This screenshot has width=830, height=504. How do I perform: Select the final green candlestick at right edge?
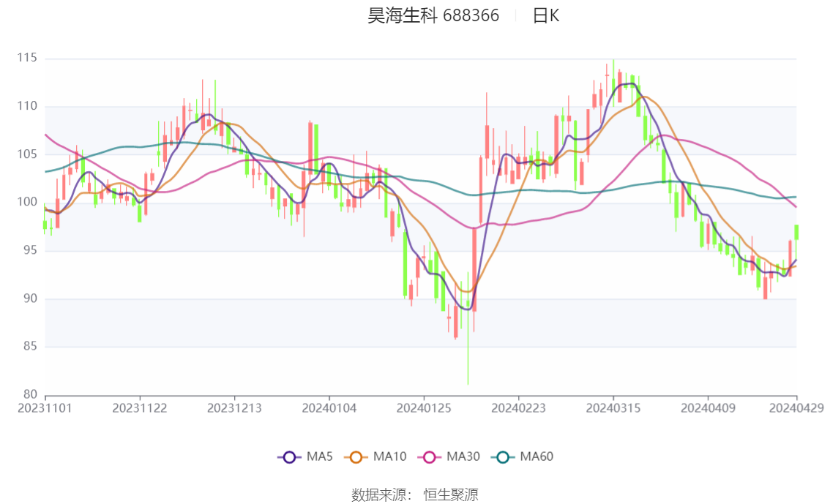point(796,232)
